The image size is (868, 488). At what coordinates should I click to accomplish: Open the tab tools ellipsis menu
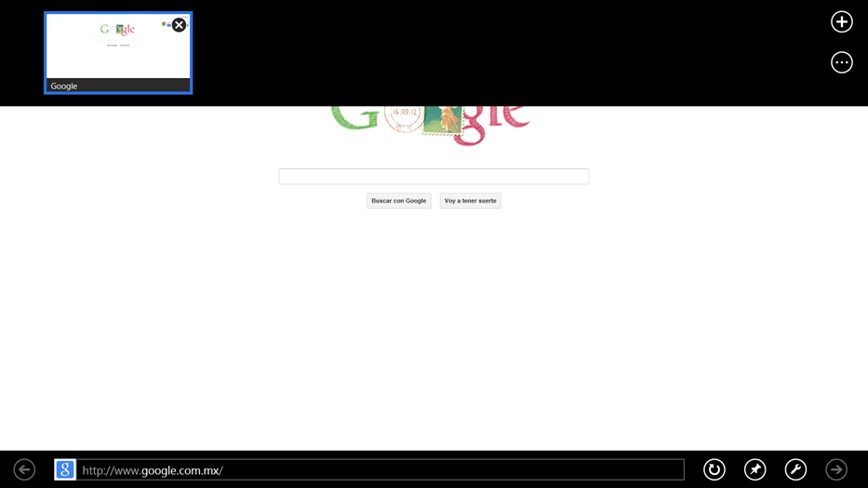click(x=841, y=62)
